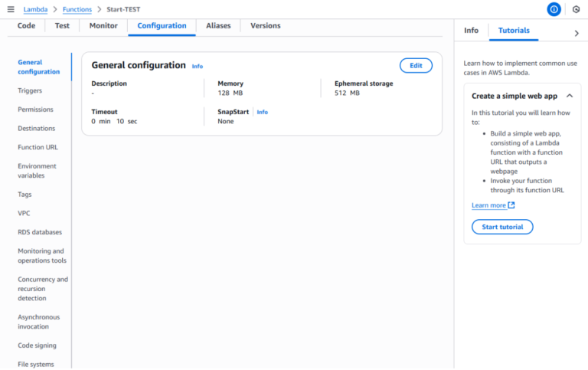588x370 pixels.
Task: Edit the General configuration
Action: click(416, 66)
